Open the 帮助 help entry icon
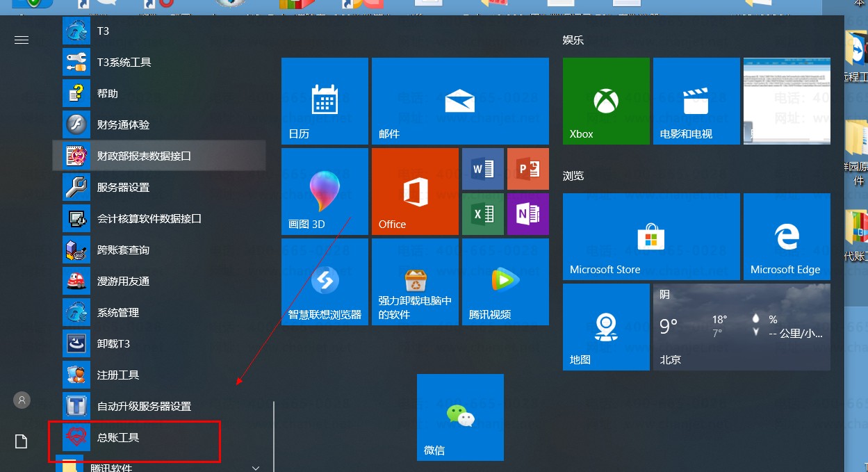The image size is (868, 472). coord(76,93)
